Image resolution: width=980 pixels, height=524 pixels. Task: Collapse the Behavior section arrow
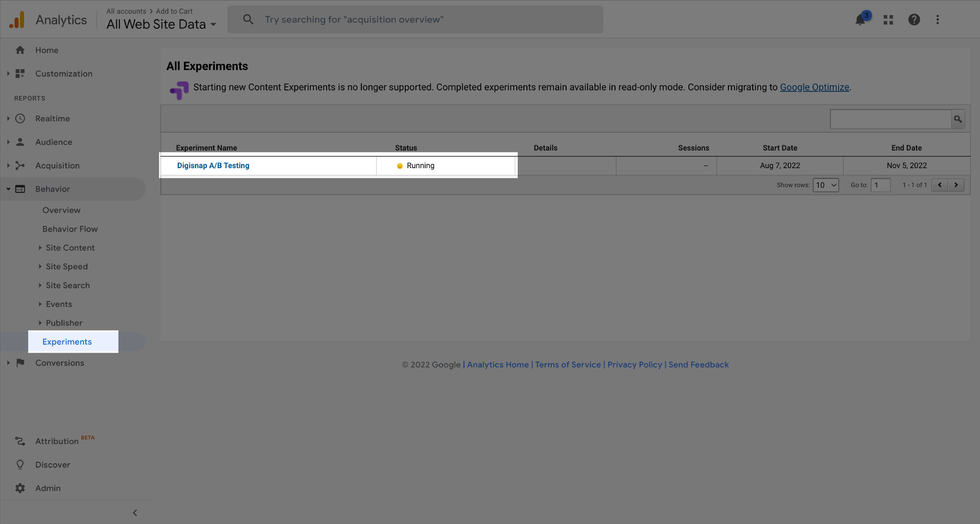coord(8,189)
